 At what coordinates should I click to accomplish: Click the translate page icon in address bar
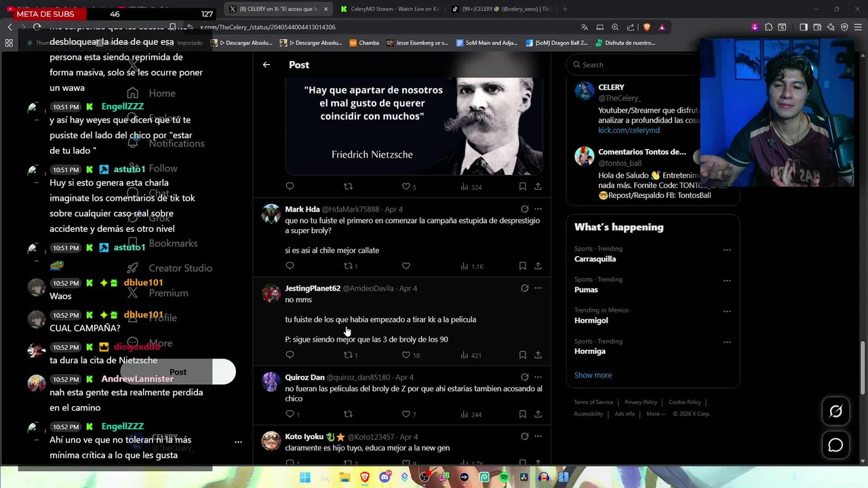tap(585, 27)
